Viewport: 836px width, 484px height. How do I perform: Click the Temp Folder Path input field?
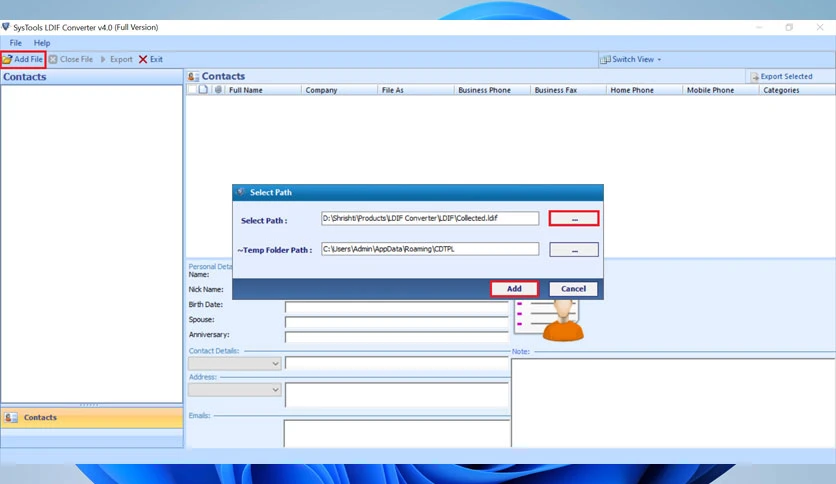pyautogui.click(x=430, y=249)
